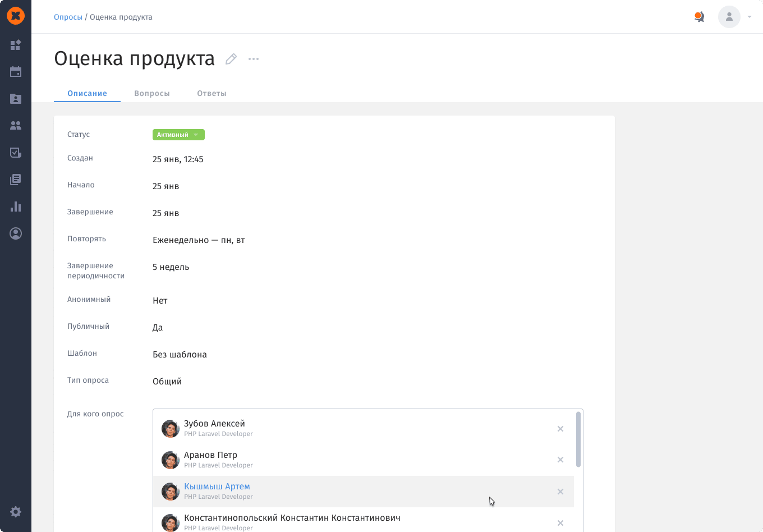Select Кышмыш Артем in the respondents list

pos(217,486)
